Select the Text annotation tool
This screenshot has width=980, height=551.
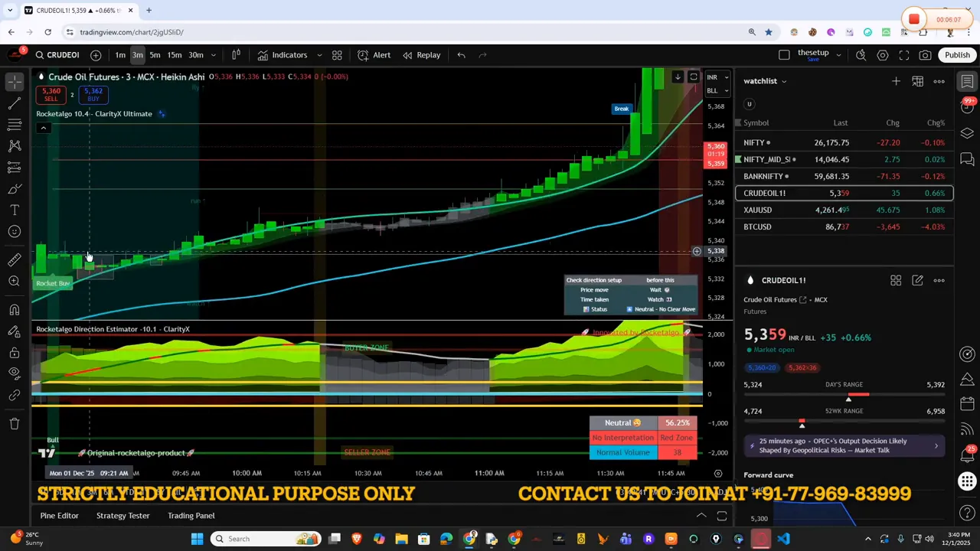tap(14, 210)
